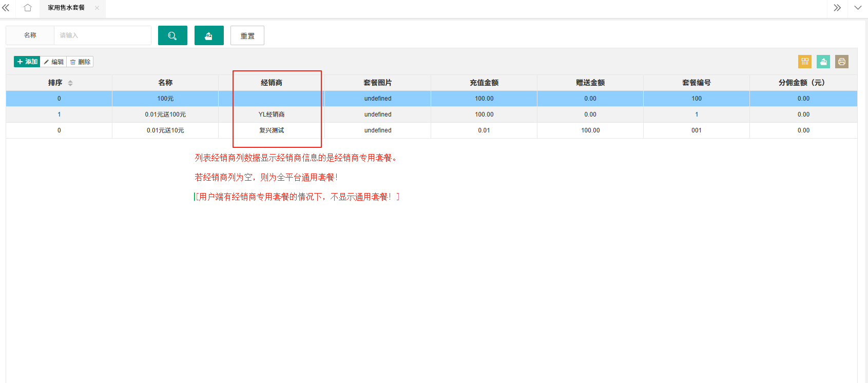
Task: Close the 家用售水套餐 tab
Action: click(x=97, y=8)
